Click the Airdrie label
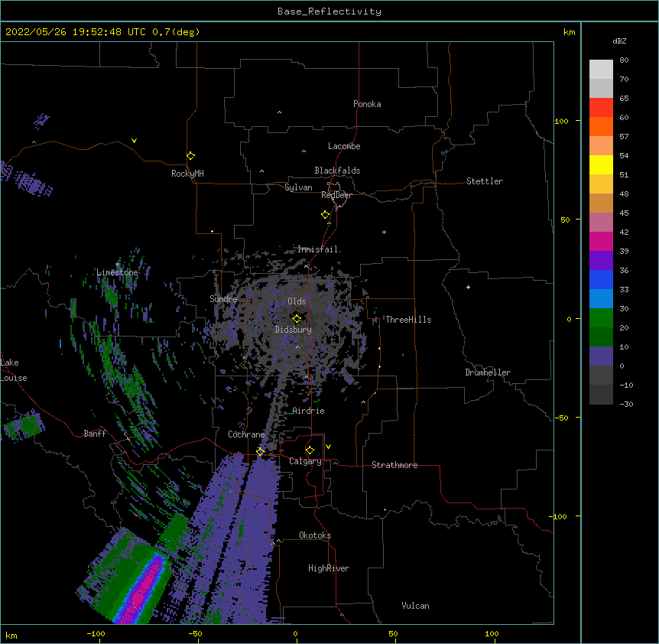This screenshot has width=659, height=644. [309, 411]
